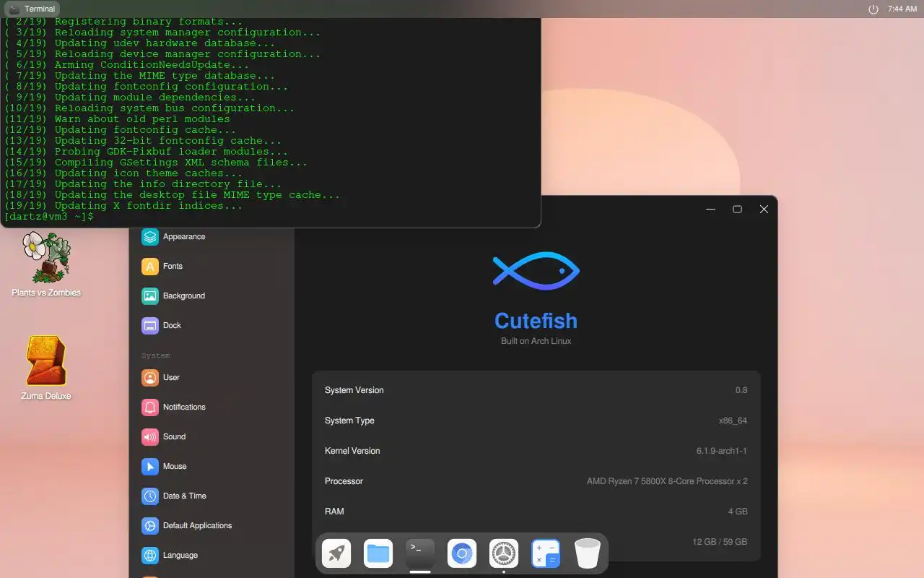Screen dimensions: 924x578
Task: Click the terminal prompt line [dartz@vm3 ~]$
Action: point(48,217)
